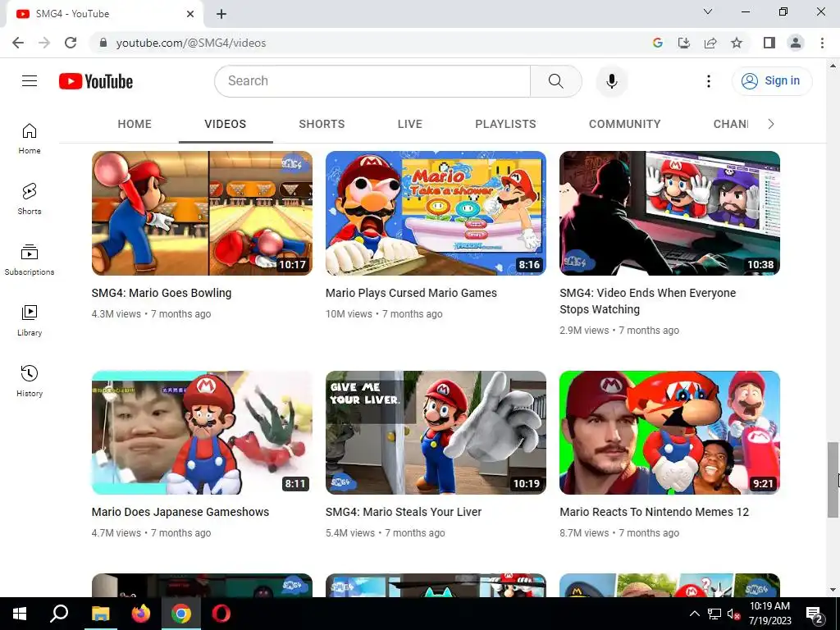
Task: Click title 'Mario Plays Cursed Mario Games'
Action: (411, 293)
